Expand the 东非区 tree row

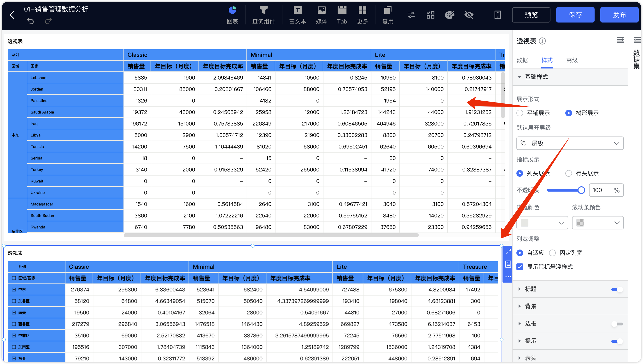[x=14, y=301]
